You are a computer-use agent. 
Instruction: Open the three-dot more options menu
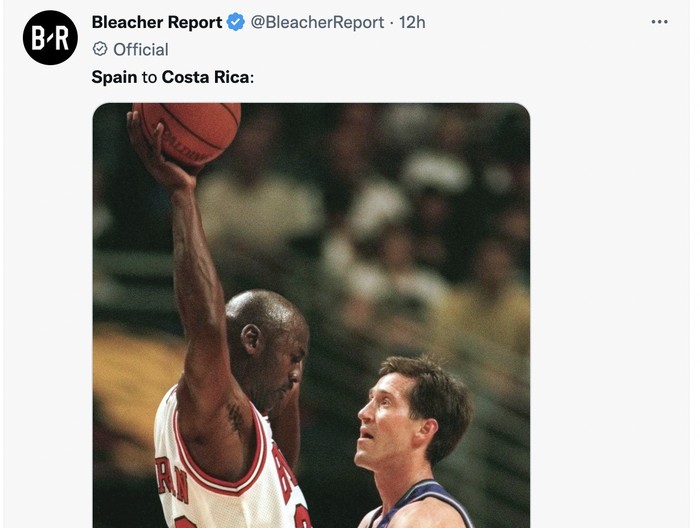(659, 22)
